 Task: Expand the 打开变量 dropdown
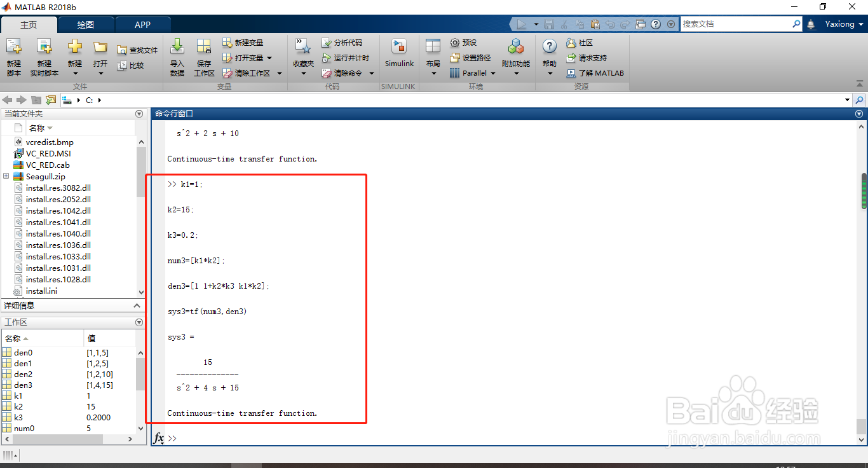coord(269,58)
